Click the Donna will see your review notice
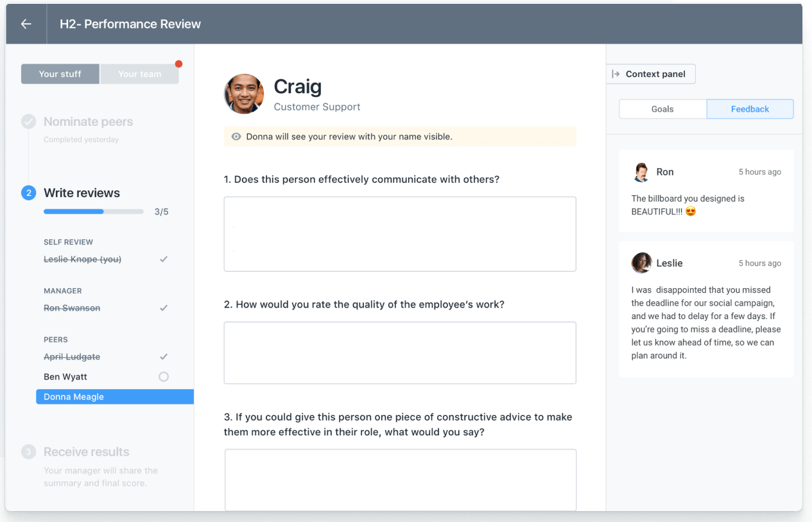The height and width of the screenshot is (522, 812). click(400, 137)
